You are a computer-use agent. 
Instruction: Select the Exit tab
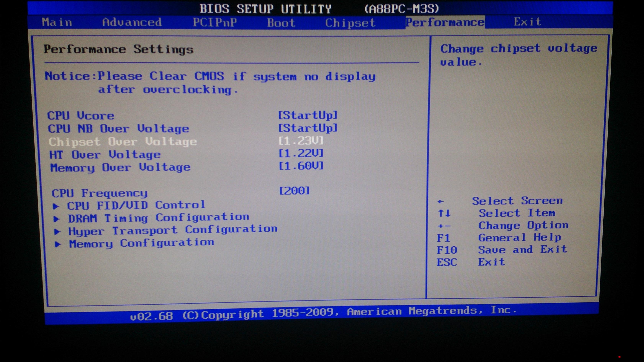pos(527,22)
